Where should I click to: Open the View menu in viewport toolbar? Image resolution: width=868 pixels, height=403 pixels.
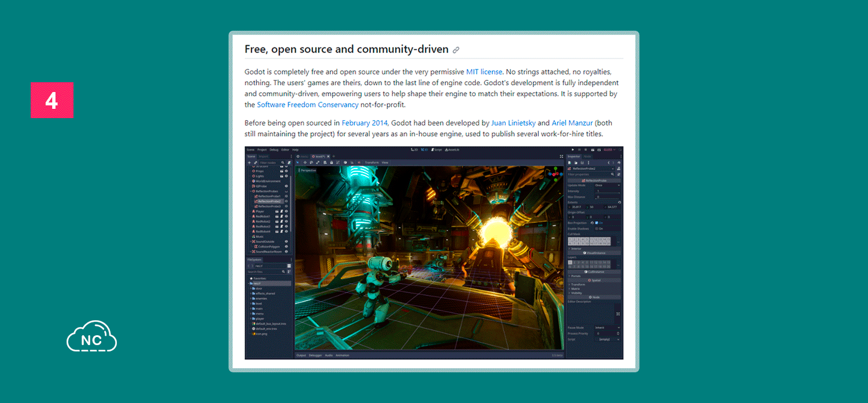[x=385, y=163]
